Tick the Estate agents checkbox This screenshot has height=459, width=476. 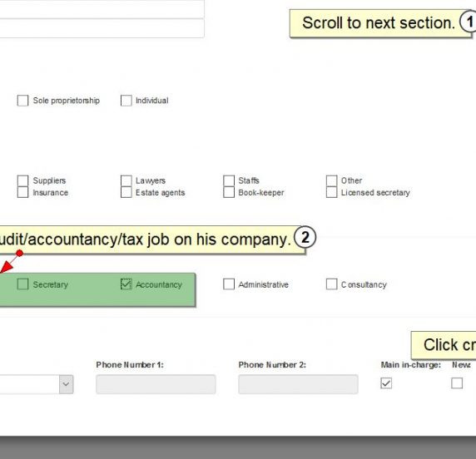pos(126,192)
